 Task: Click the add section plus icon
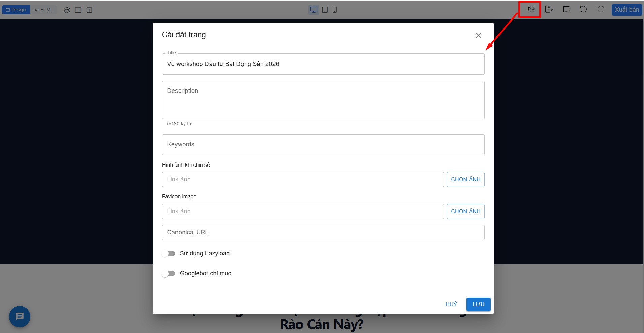click(x=89, y=10)
